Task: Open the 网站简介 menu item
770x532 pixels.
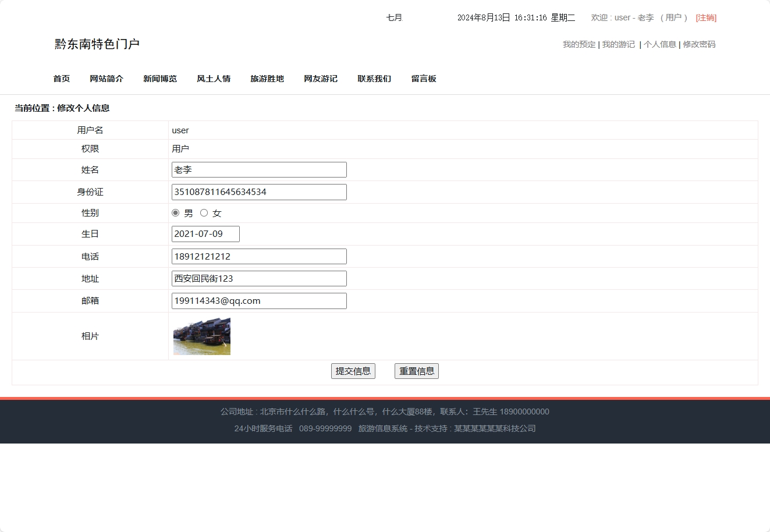Action: (107, 79)
